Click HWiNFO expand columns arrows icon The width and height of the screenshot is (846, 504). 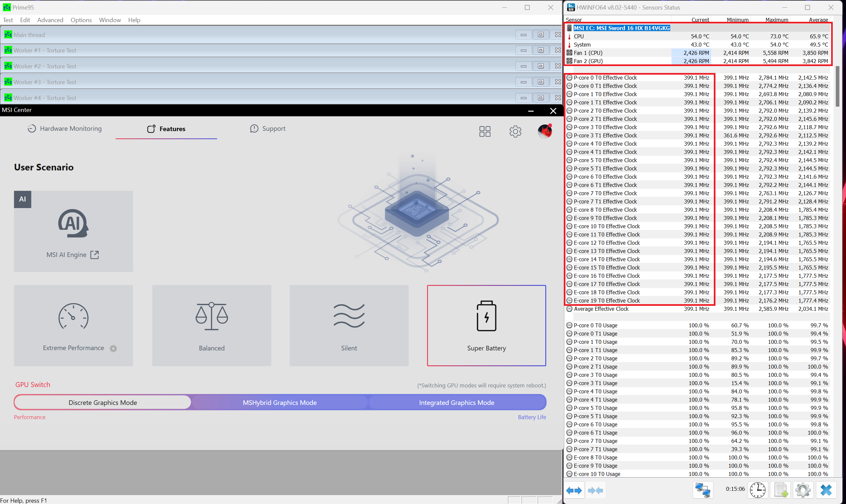pos(574,490)
